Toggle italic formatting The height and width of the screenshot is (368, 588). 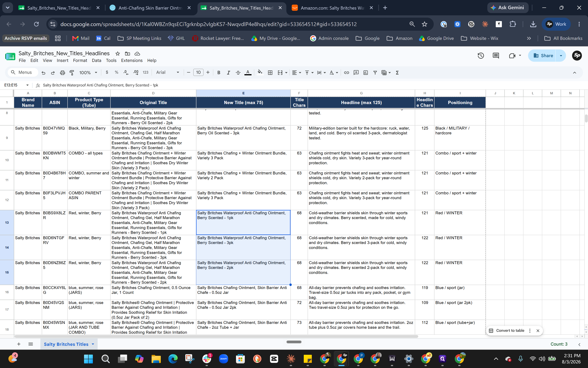point(228,72)
